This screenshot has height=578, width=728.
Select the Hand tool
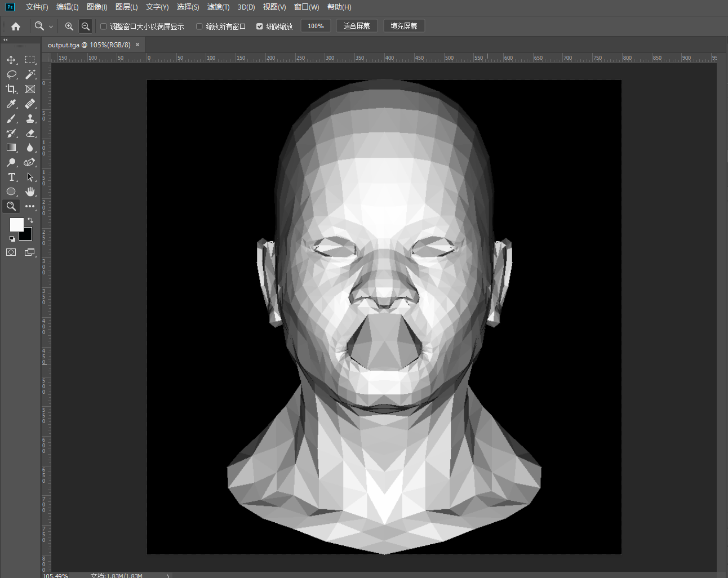[30, 192]
